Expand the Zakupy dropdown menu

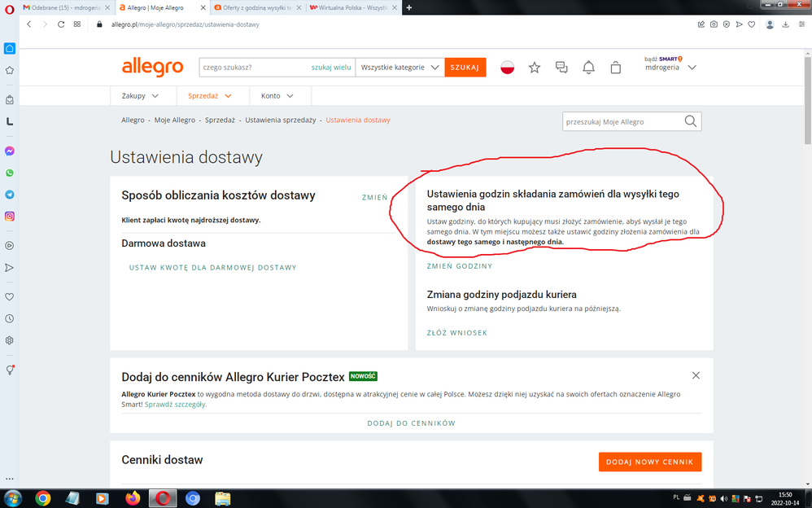pos(140,96)
